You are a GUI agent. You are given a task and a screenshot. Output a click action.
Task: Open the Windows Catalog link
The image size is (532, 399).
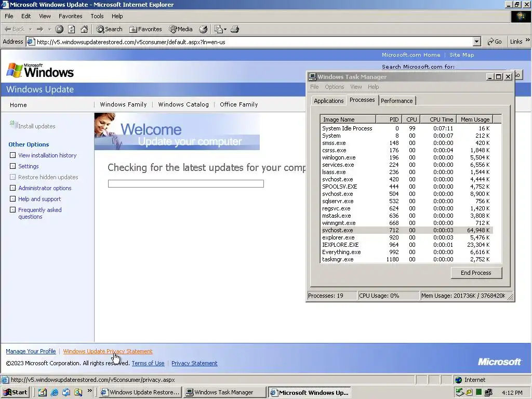pyautogui.click(x=183, y=104)
